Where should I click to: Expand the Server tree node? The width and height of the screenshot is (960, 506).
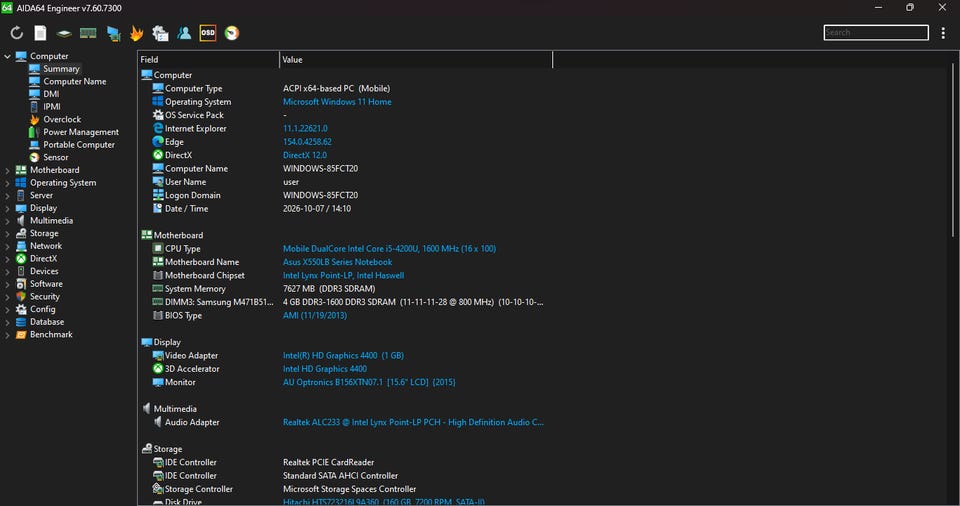coord(7,195)
